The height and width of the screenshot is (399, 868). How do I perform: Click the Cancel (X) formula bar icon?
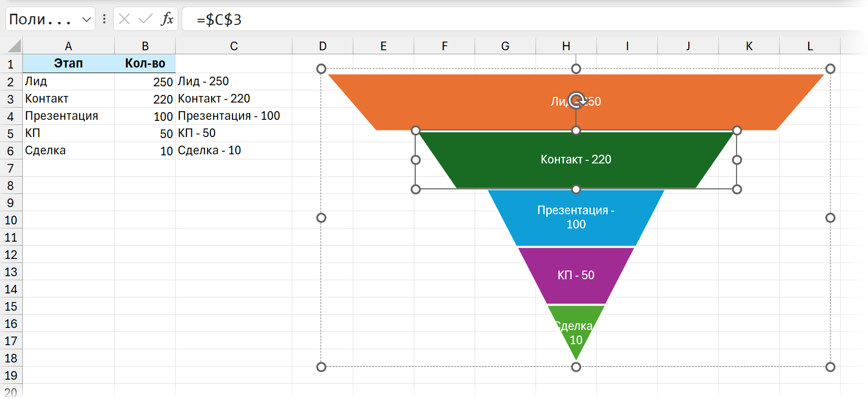click(x=124, y=19)
